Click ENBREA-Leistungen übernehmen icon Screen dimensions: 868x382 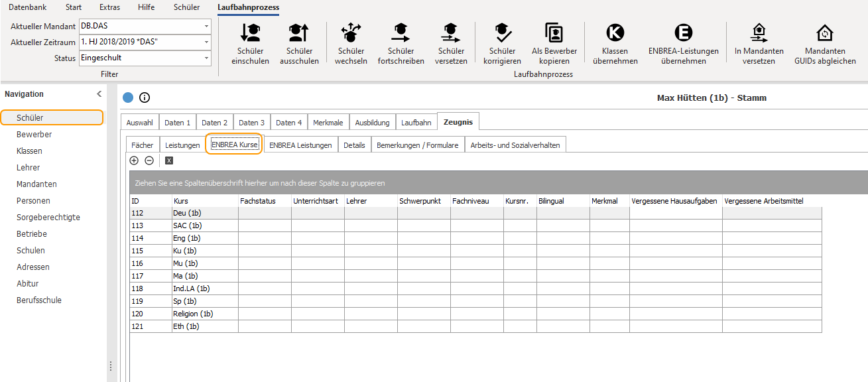683,32
